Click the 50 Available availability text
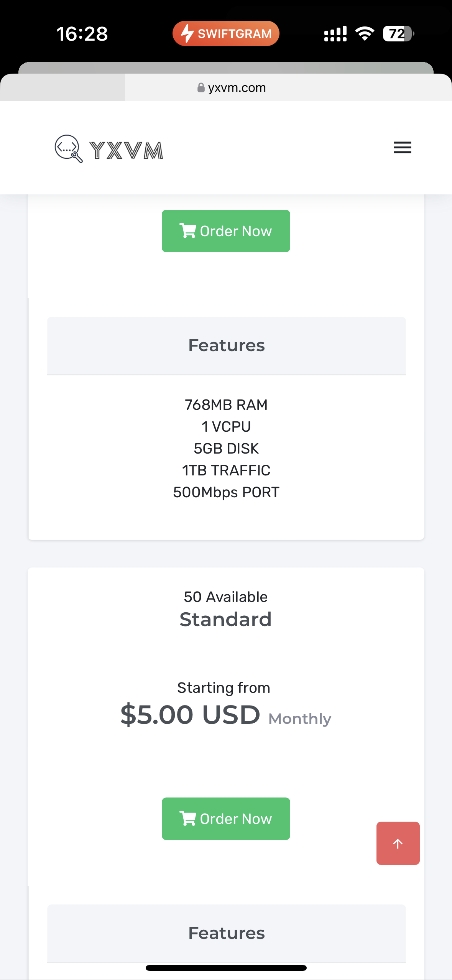Image resolution: width=452 pixels, height=980 pixels. pyautogui.click(x=225, y=597)
